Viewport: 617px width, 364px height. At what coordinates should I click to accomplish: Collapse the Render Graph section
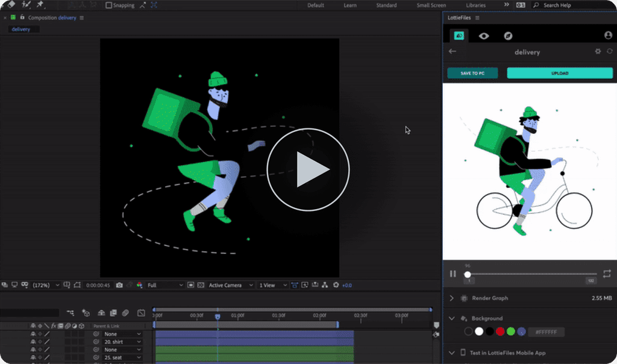451,298
